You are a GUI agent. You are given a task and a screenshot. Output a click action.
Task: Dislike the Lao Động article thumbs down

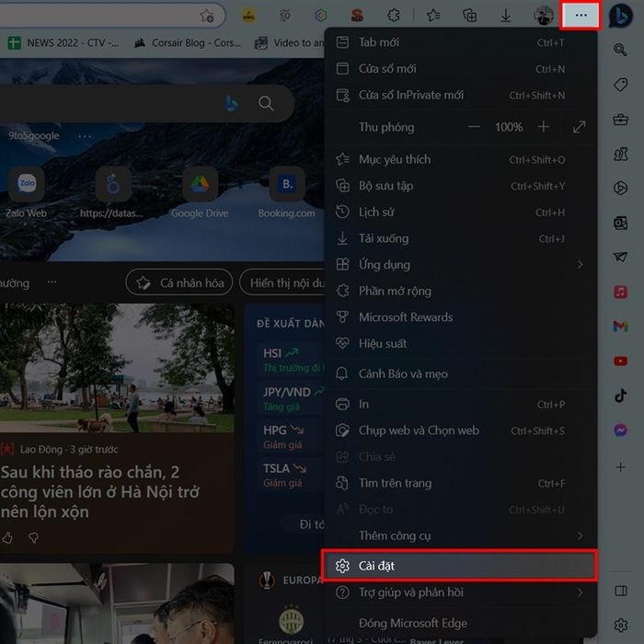pos(34,537)
